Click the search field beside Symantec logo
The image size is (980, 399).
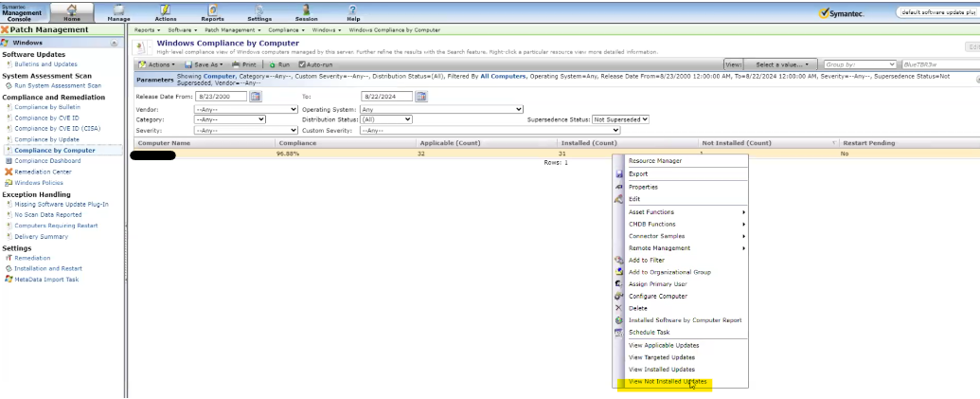[x=937, y=12]
